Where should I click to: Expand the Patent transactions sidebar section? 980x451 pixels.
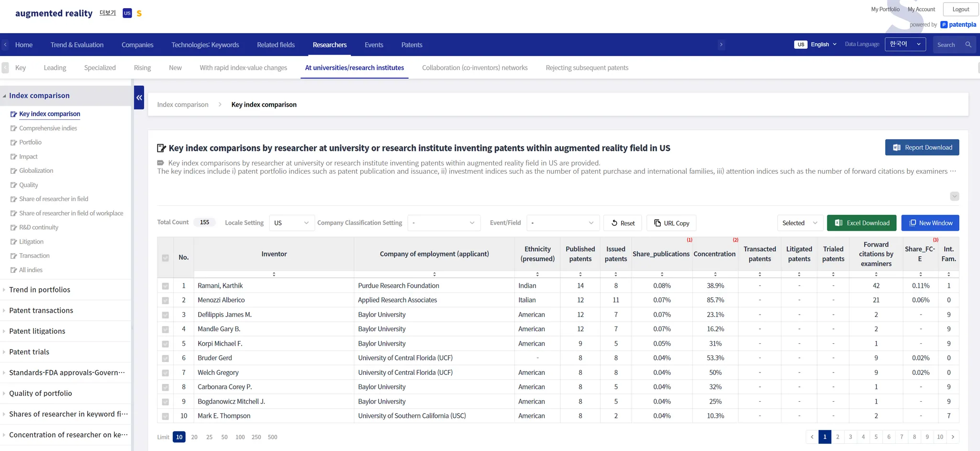click(x=41, y=310)
